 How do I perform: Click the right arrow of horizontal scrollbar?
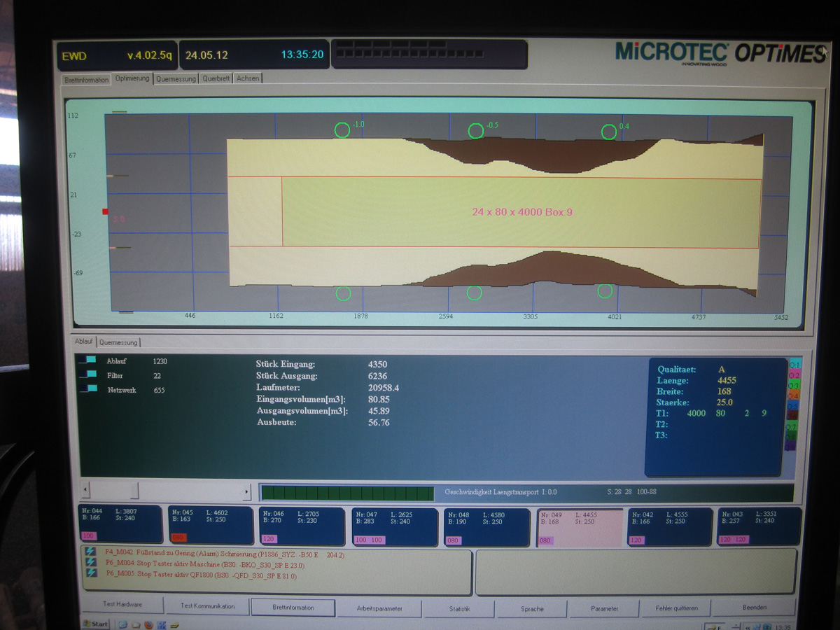point(246,492)
